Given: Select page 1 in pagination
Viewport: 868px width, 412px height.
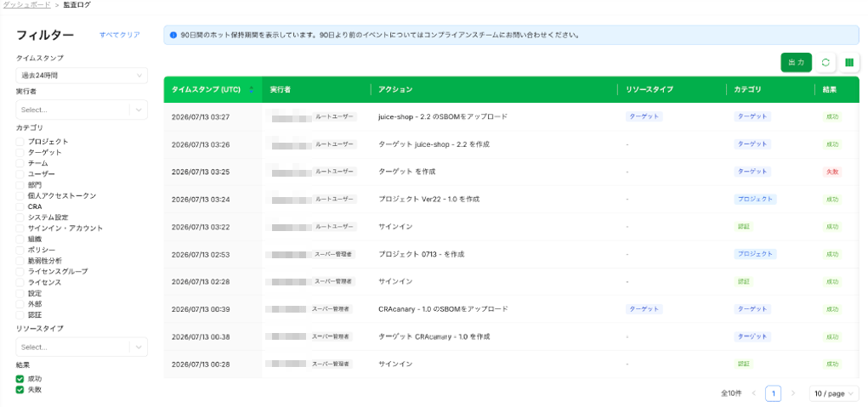Looking at the screenshot, I should 774,393.
